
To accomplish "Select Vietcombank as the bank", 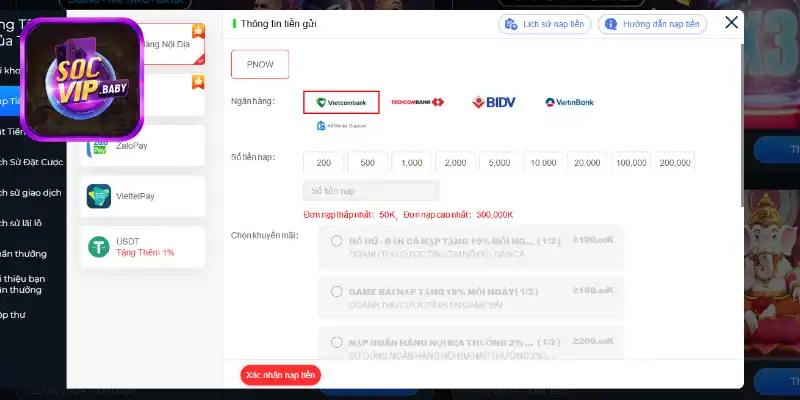I will click(x=341, y=102).
